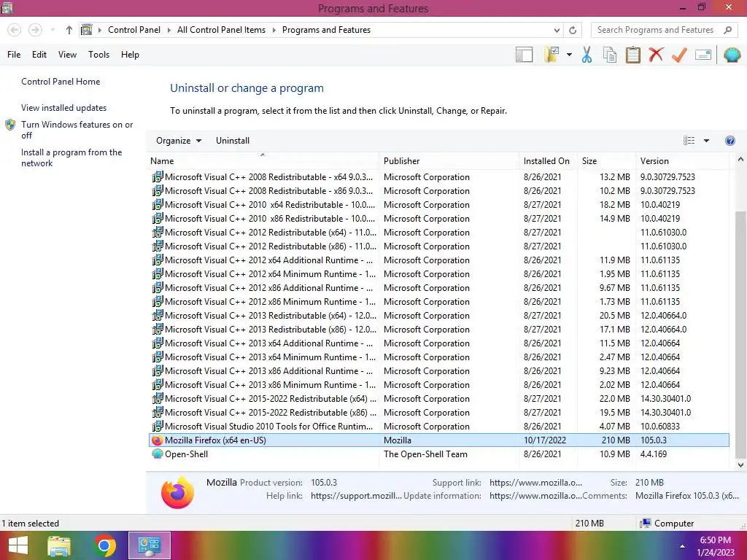Open the Help menu
The image size is (747, 560).
tap(130, 55)
